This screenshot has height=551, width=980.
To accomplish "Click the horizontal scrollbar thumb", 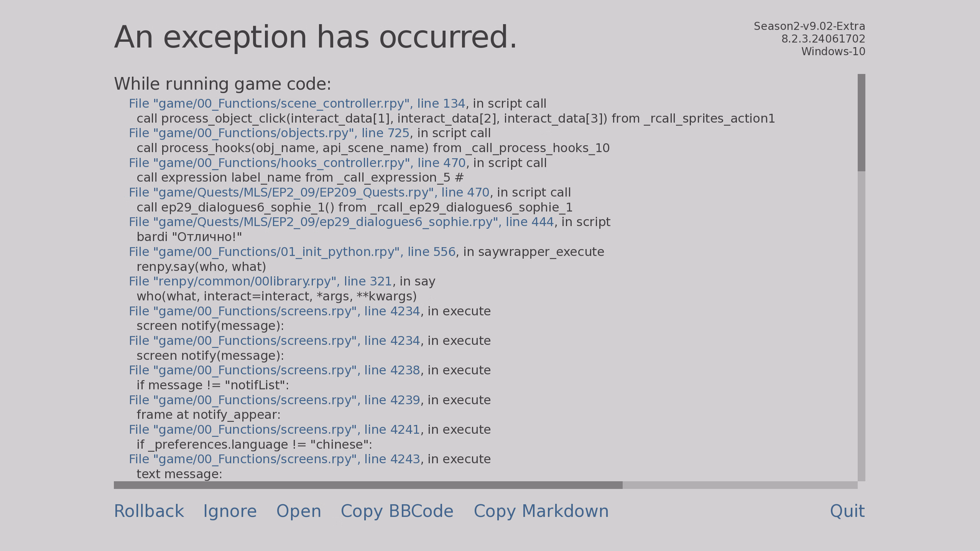I will pos(368,485).
